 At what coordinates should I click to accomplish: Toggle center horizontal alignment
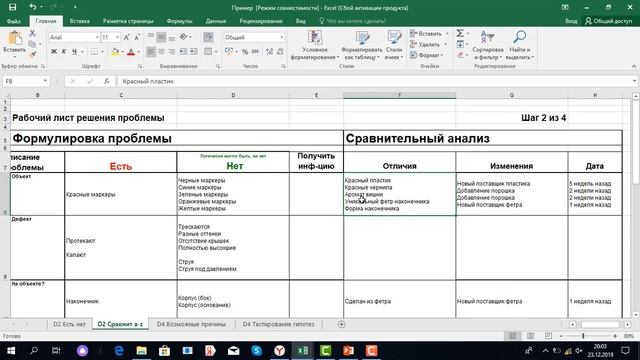tap(162, 52)
